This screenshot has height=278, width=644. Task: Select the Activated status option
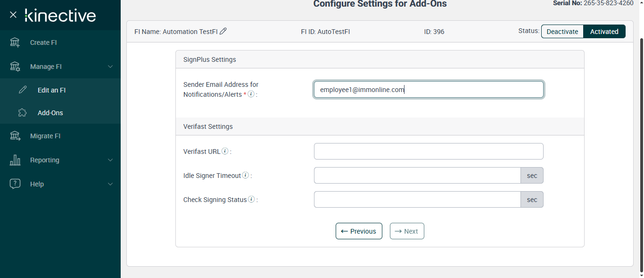pos(604,32)
